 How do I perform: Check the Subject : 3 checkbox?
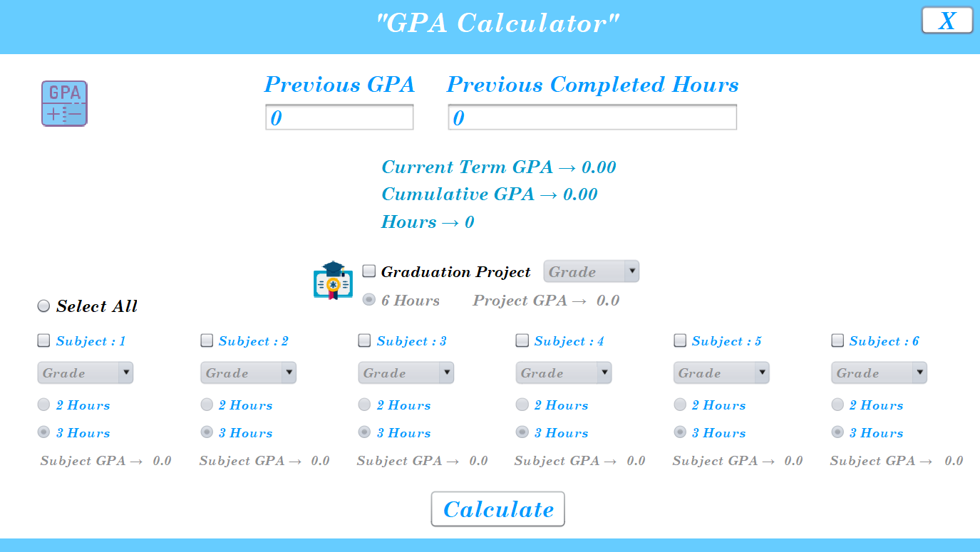tap(363, 340)
